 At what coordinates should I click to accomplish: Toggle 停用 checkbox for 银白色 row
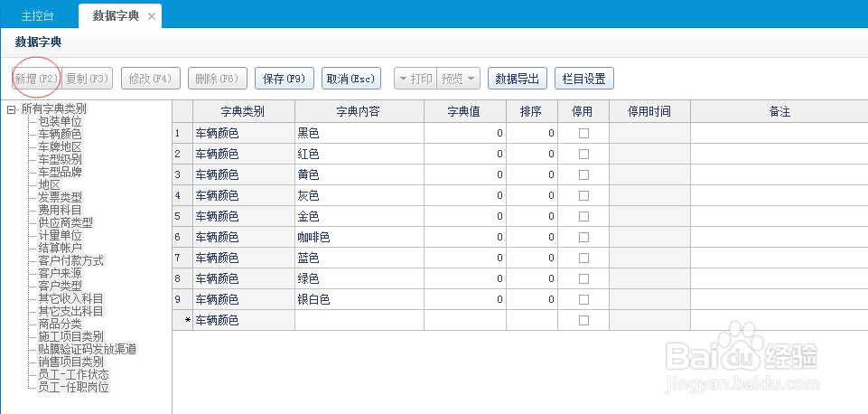click(583, 299)
